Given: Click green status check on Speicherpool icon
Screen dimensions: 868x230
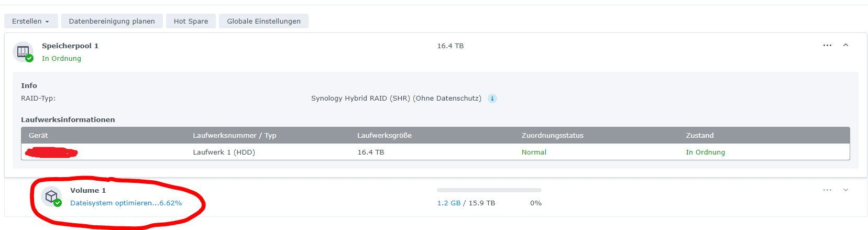Looking at the screenshot, I should [x=29, y=58].
